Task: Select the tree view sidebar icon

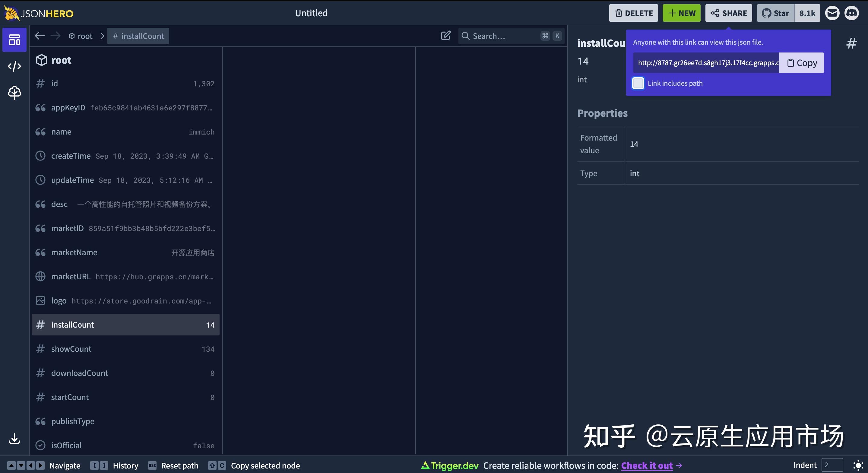Action: [14, 93]
